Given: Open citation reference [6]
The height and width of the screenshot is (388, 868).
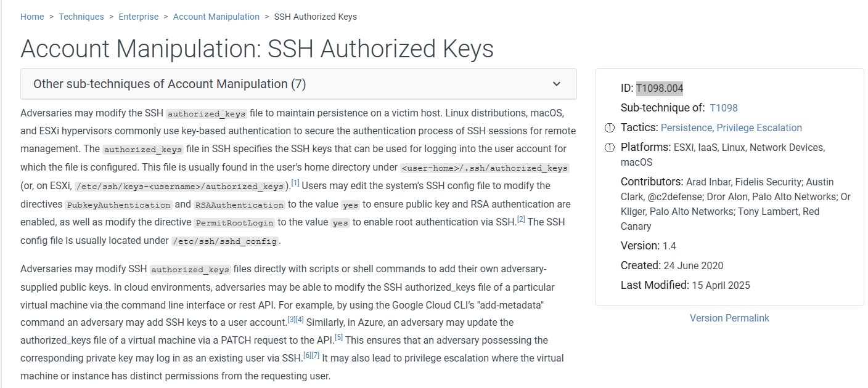Looking at the screenshot, I should coord(307,356).
